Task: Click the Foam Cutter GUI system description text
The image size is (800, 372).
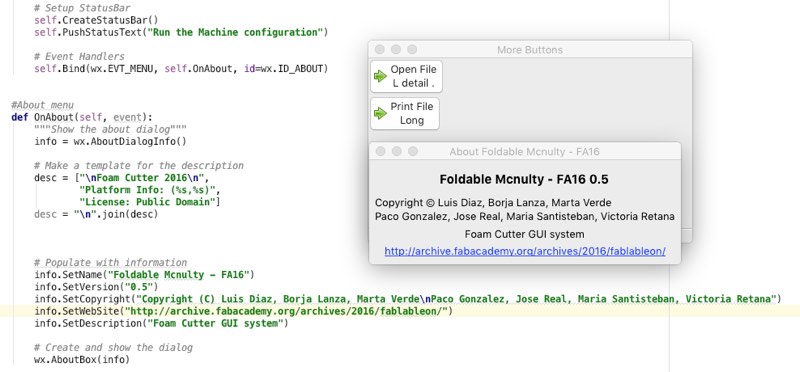Action: pyautogui.click(x=524, y=234)
